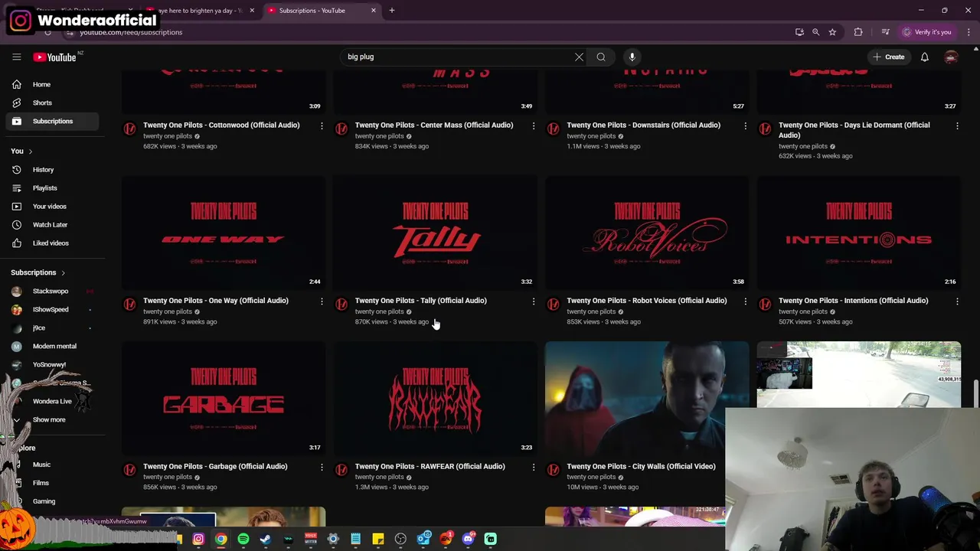
Task: Open options for Center Mass video
Action: tap(534, 126)
